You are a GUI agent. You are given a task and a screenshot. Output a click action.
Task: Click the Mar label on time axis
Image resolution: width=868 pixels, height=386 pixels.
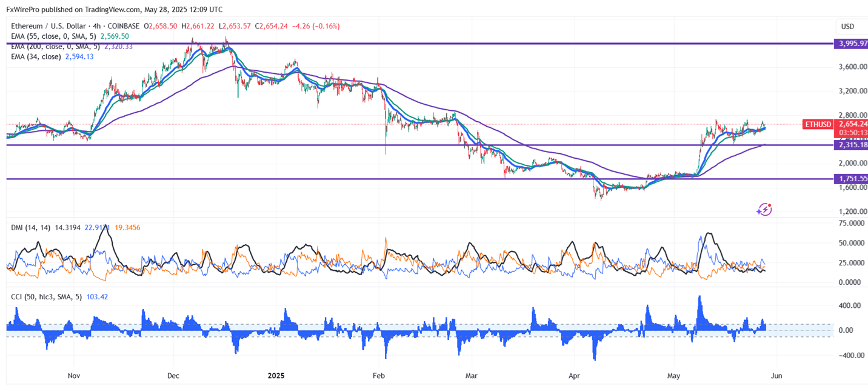click(472, 376)
